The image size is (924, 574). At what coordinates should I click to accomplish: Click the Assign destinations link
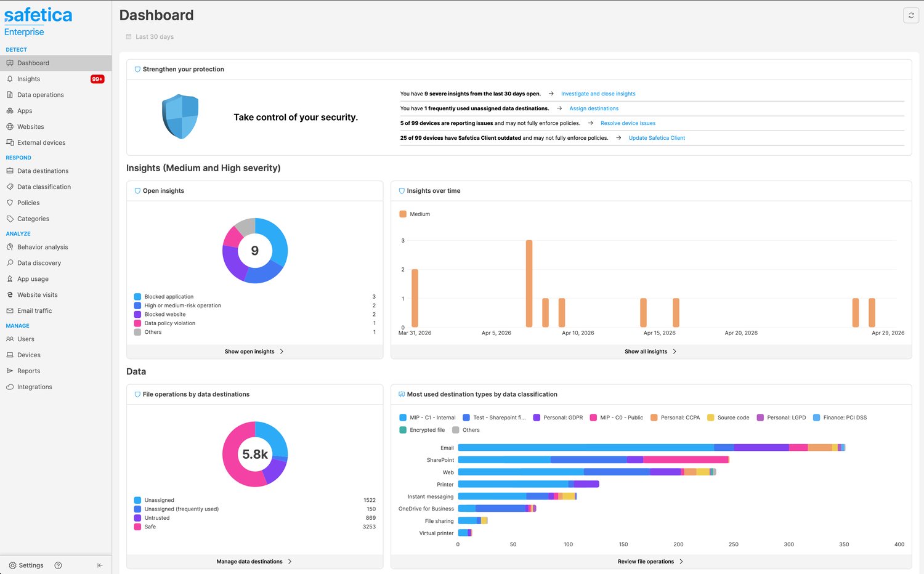594,108
